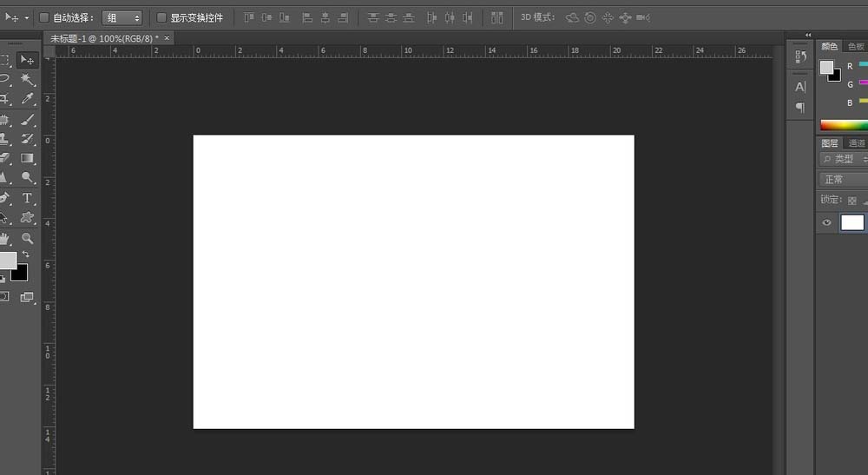Screen dimensions: 868x475
Task: Select the Horizontal Type tool
Action: coord(27,199)
